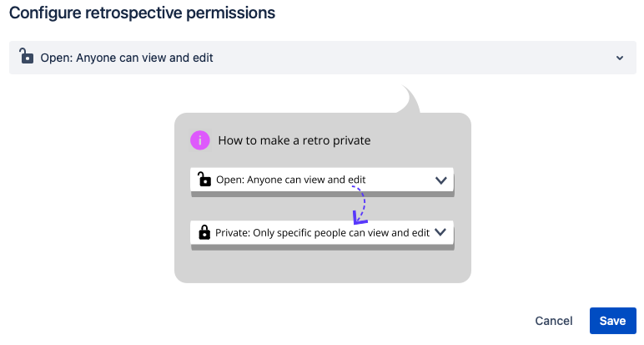Screen dimensions: 644x345
Task: Select the "Private: Only specific people" example label
Action: pos(322,233)
